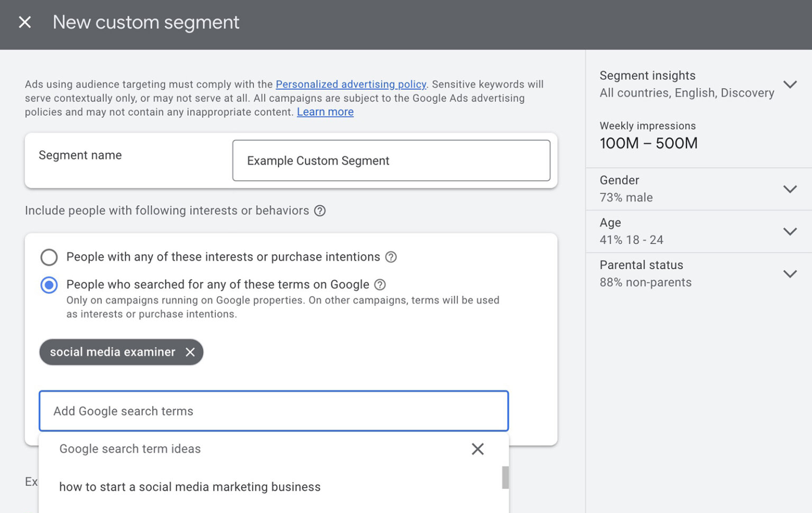View help about Google search terms targeting
Viewport: 812px width, 513px height.
379,285
